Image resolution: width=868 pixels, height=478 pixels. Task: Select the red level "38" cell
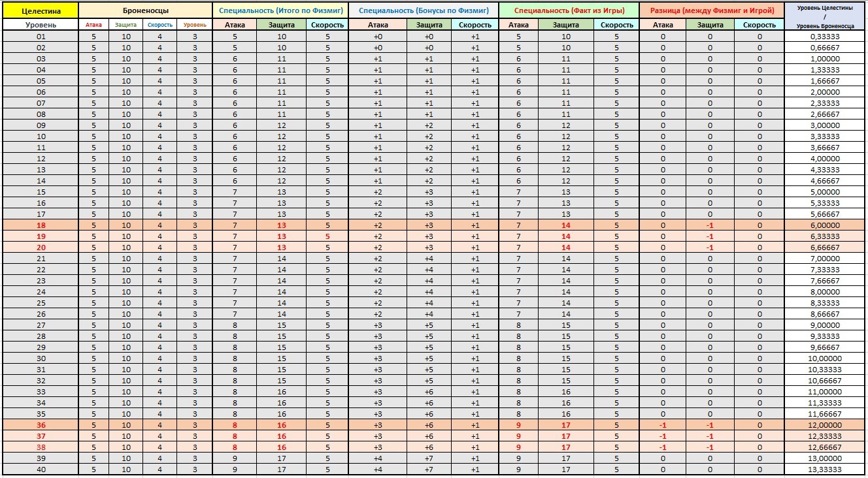point(41,447)
